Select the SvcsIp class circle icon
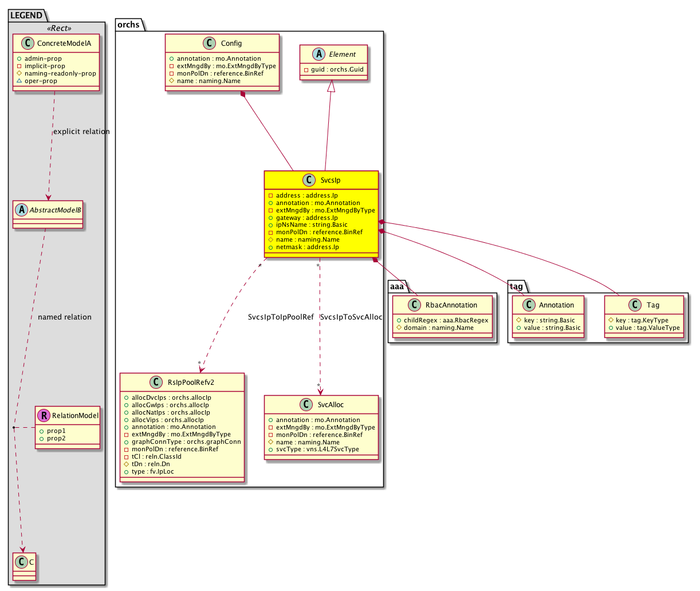The image size is (700, 591). tap(309, 180)
